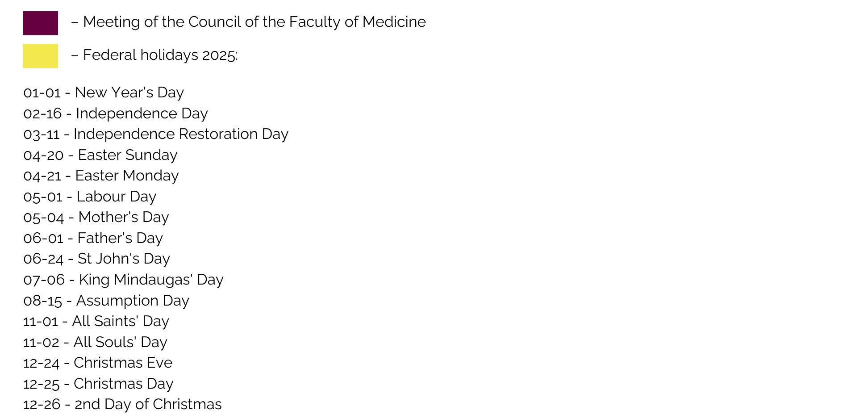Click the Assumption Day holiday line
This screenshot has width=868, height=415.
click(106, 301)
